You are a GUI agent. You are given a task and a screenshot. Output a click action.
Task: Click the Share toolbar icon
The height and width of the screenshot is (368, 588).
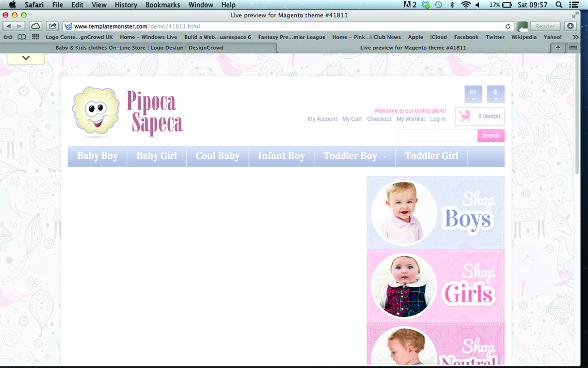pyautogui.click(x=52, y=26)
